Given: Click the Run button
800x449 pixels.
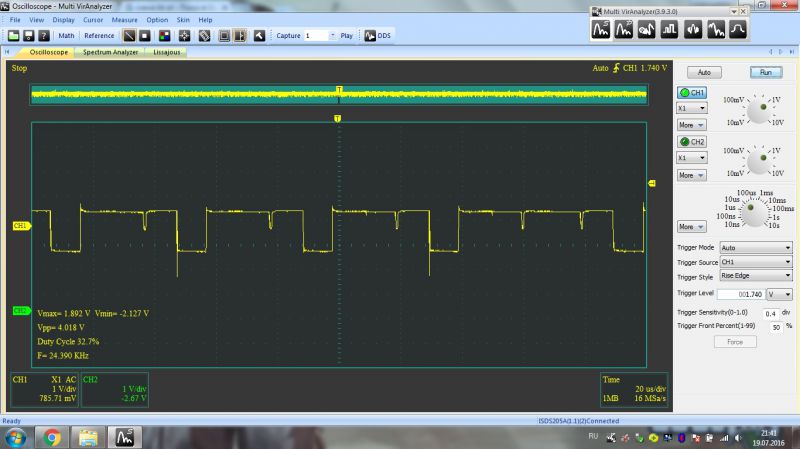Looking at the screenshot, I should (x=766, y=72).
